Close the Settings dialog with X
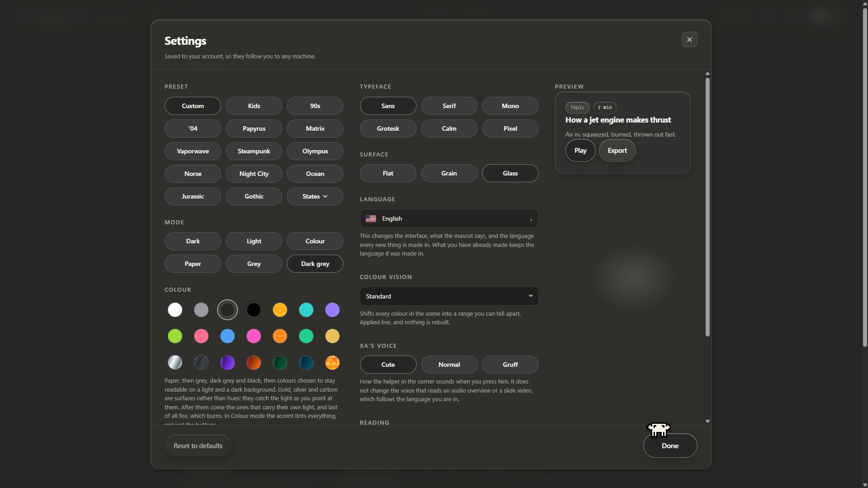This screenshot has height=488, width=868. [689, 40]
